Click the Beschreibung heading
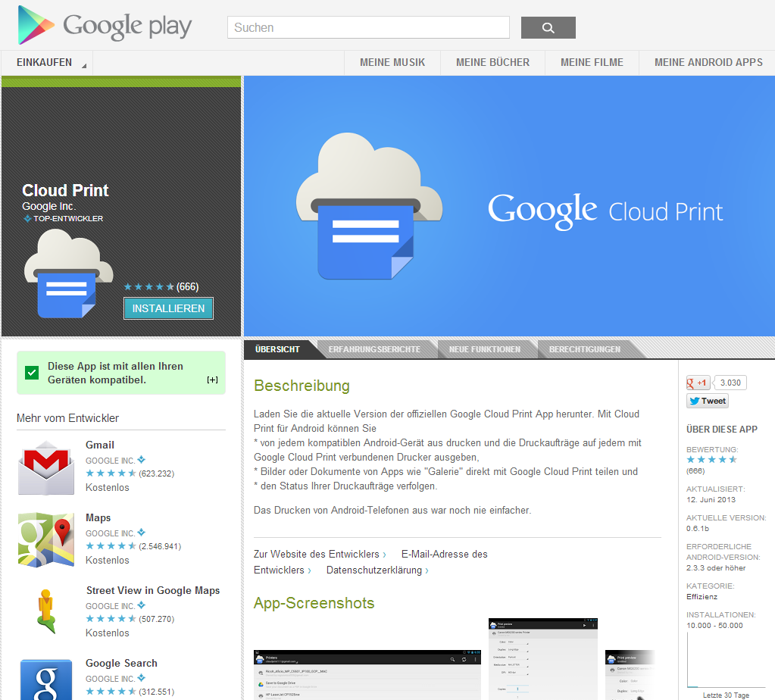Viewport: 775px width, 700px height. [x=302, y=386]
